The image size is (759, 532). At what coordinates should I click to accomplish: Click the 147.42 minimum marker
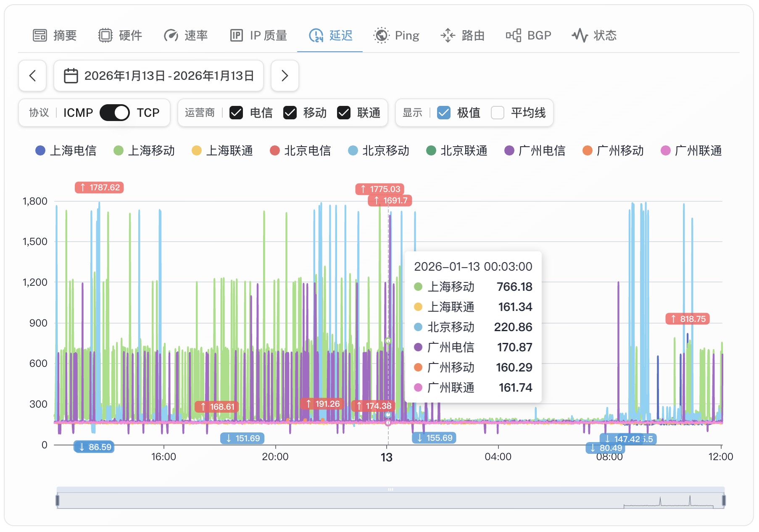[622, 439]
